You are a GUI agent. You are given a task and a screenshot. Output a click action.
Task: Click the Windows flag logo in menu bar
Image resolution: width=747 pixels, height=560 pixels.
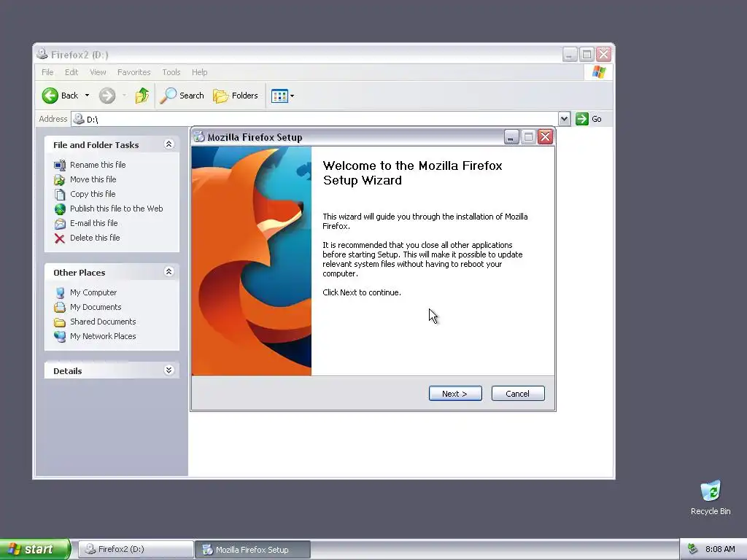[599, 72]
